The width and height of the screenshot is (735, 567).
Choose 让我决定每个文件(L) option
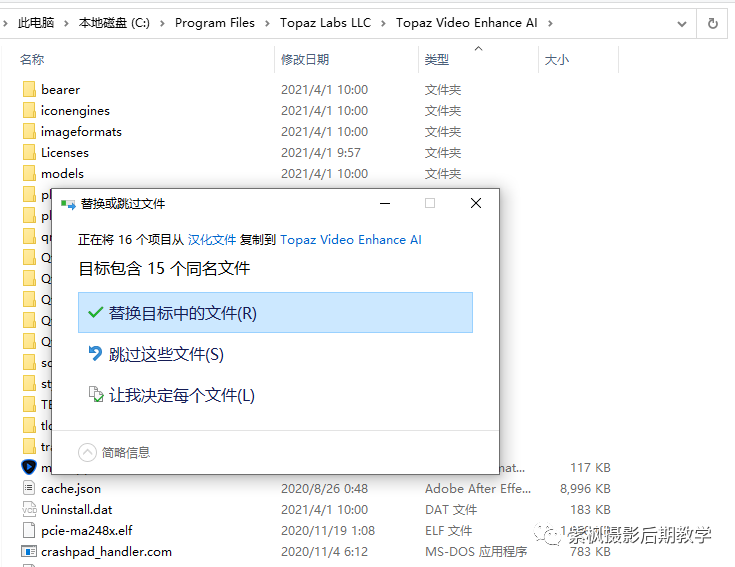point(275,395)
